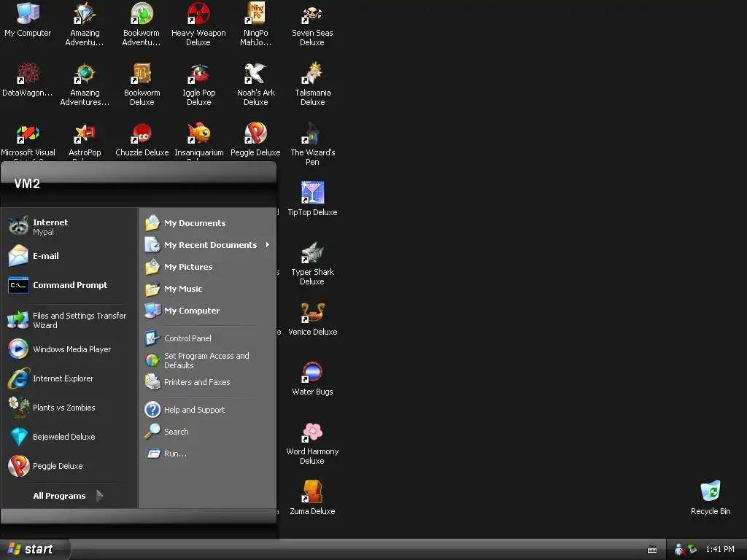
Task: Select the DataWagon desktop icon
Action: [x=28, y=79]
